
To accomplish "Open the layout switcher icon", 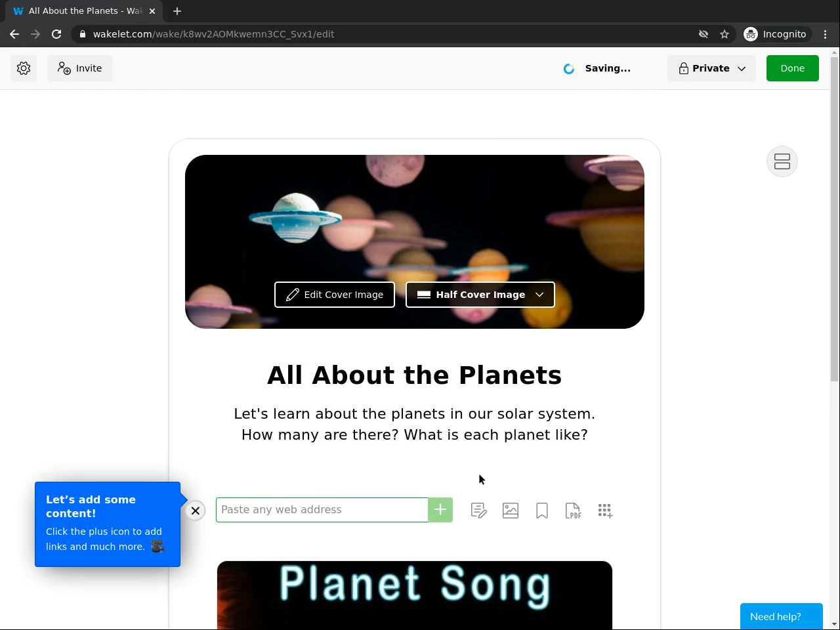I will point(782,161).
